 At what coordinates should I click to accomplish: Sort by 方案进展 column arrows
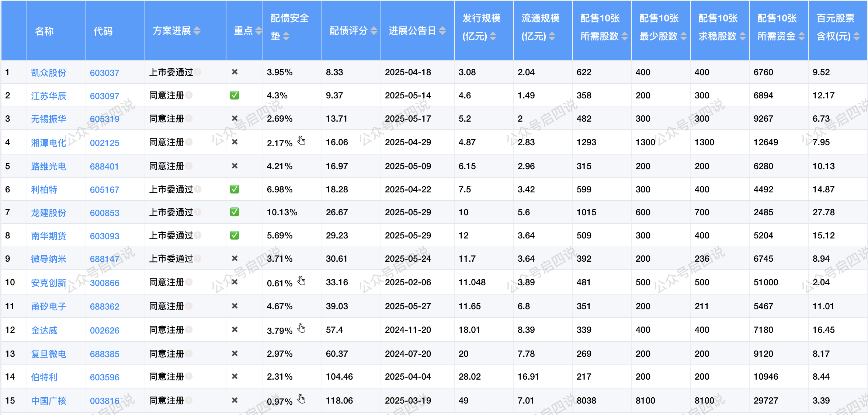coord(197,31)
